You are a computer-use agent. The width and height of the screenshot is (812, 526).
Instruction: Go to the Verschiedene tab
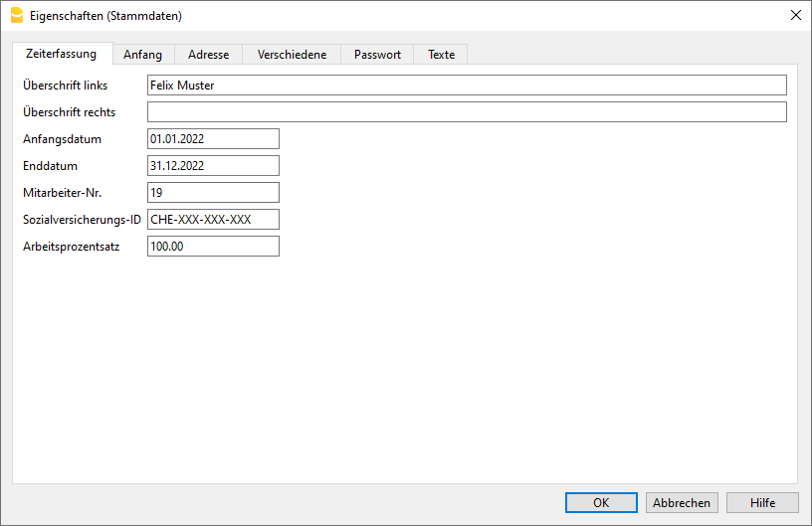click(x=292, y=55)
